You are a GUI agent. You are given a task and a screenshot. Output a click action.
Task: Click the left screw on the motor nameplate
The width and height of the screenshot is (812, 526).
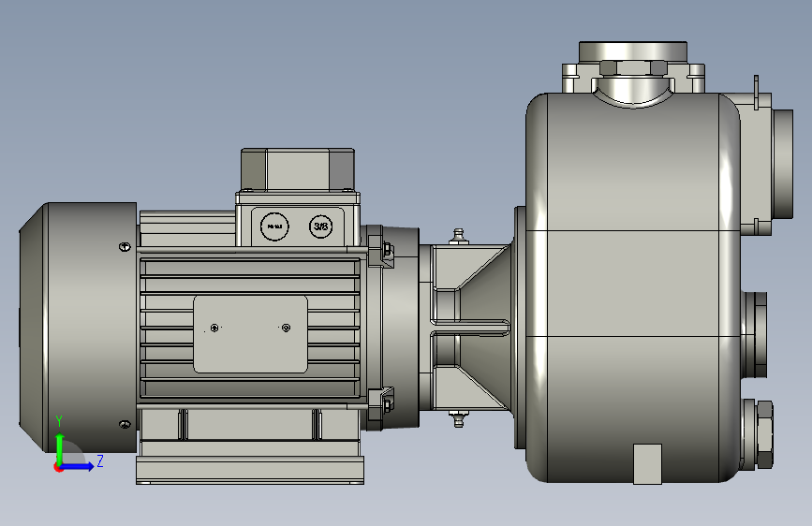pyautogui.click(x=214, y=328)
